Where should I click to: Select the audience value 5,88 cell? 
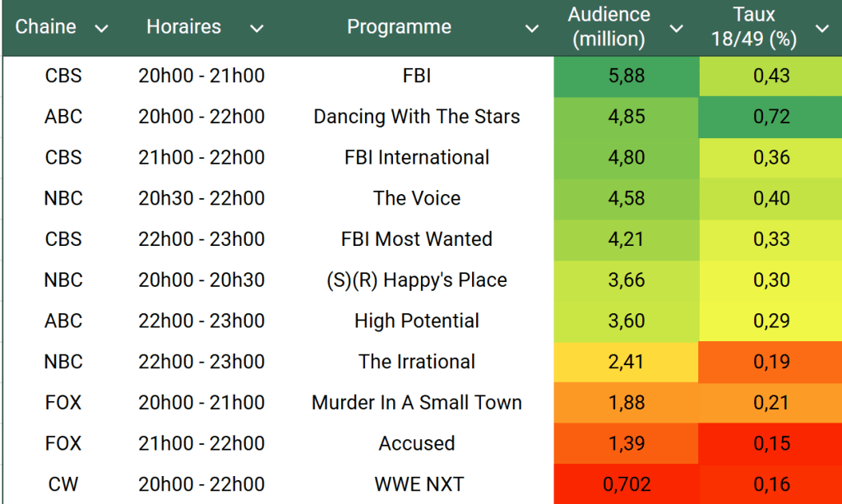click(x=626, y=76)
